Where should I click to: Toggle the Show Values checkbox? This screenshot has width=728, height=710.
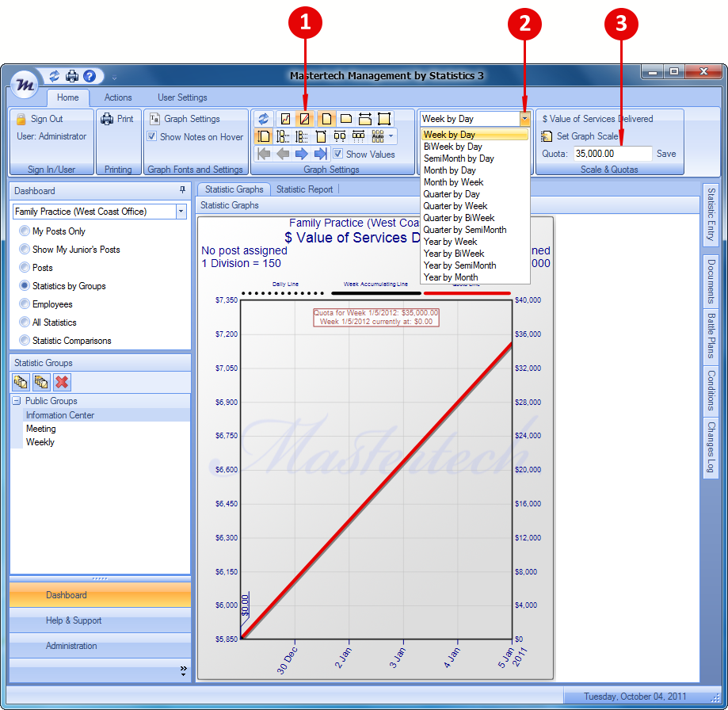[338, 154]
